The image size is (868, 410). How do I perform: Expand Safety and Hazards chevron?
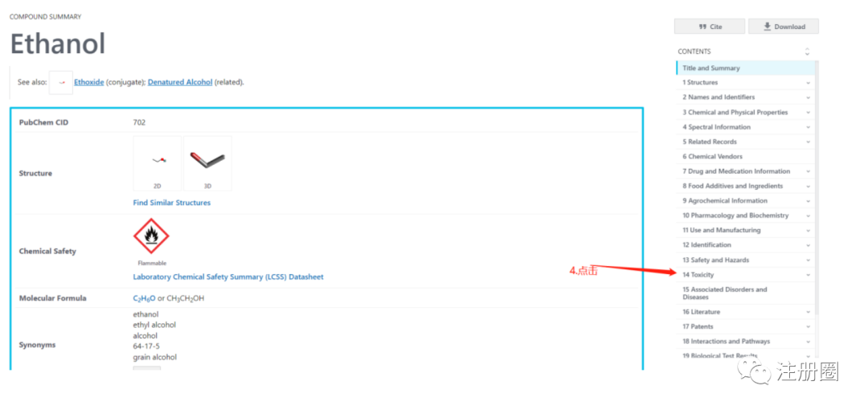tap(809, 260)
